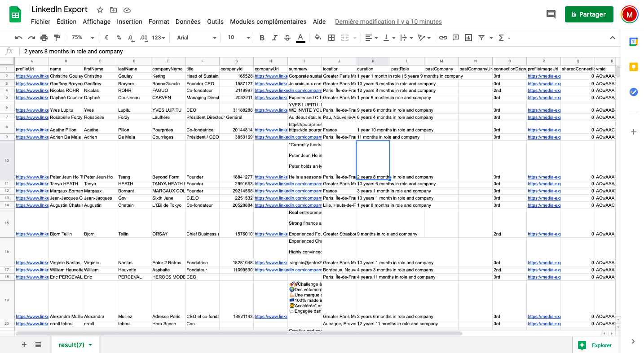This screenshot has height=353, width=644.
Task: Open the Affichage menu
Action: [97, 22]
